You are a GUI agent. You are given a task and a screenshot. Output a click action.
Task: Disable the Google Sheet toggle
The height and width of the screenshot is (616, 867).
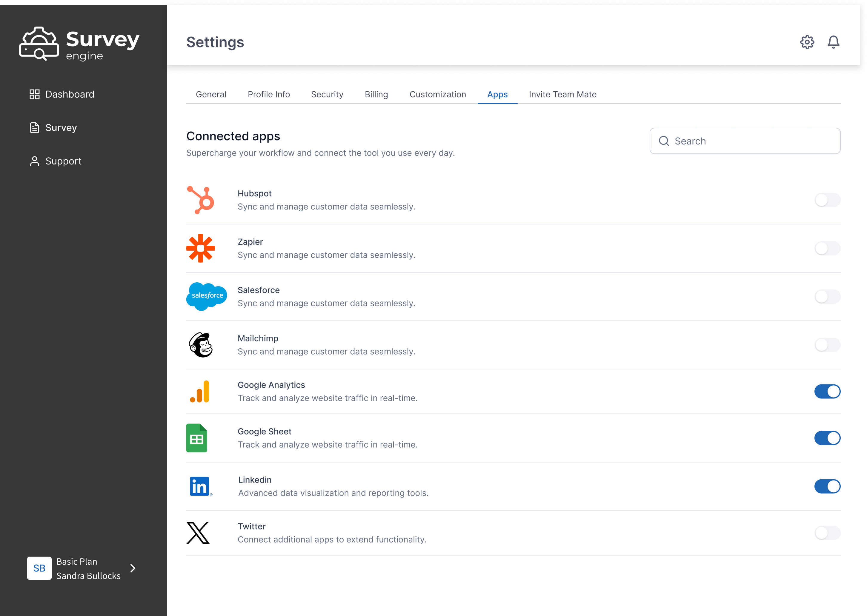pos(827,438)
